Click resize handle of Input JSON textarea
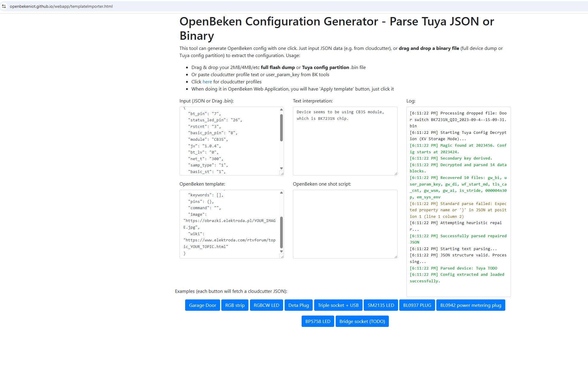 coord(282,173)
